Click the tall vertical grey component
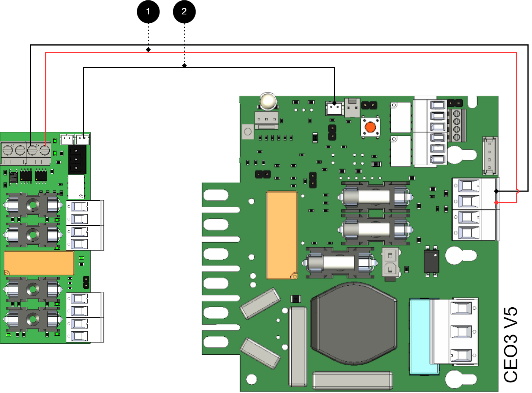532x393 pixels. (298, 346)
